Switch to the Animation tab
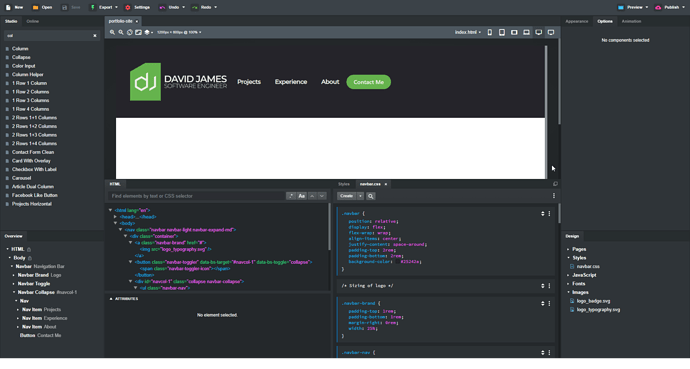Viewport: 690px width, 369px height. 631,21
